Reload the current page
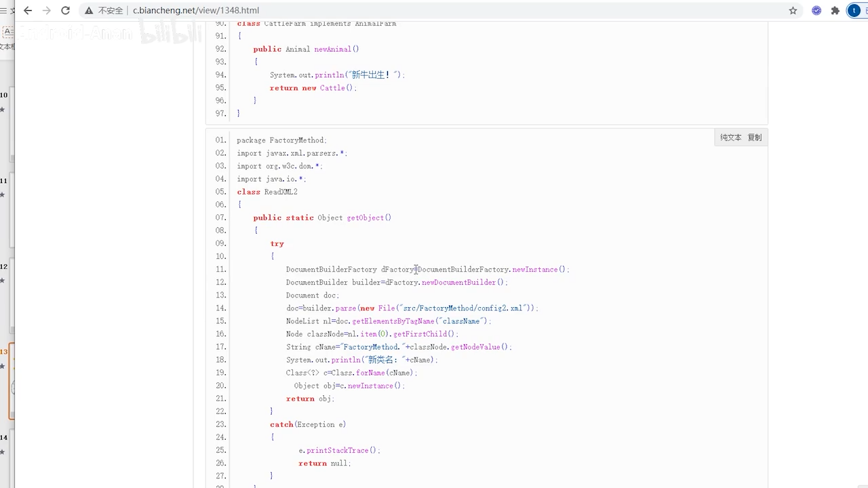The image size is (868, 488). pyautogui.click(x=65, y=10)
